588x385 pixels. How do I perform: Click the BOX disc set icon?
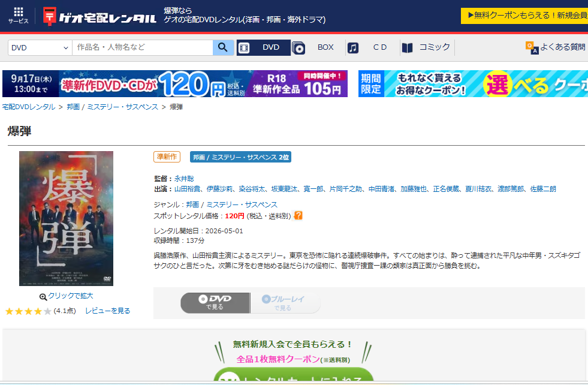pos(298,48)
